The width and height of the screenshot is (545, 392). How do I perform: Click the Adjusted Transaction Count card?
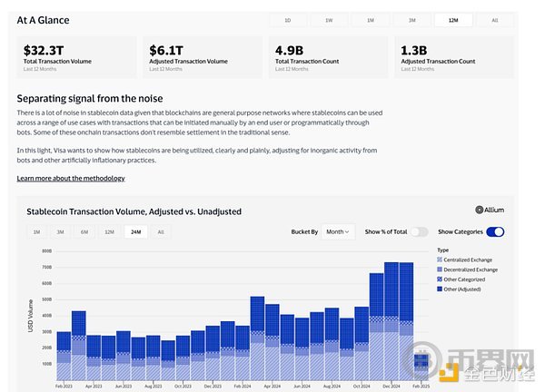(451, 57)
